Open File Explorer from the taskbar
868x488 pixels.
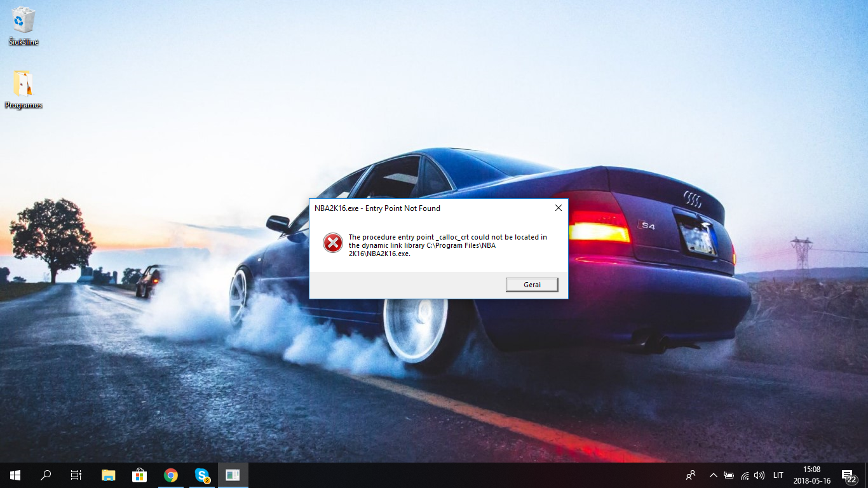click(109, 475)
